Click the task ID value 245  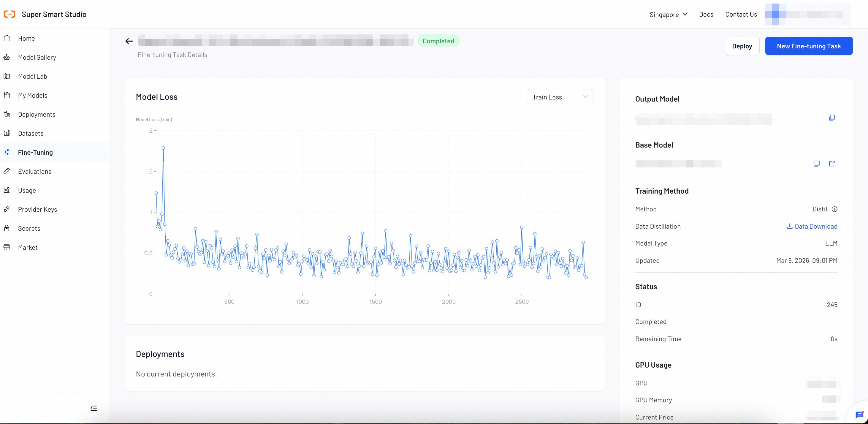pyautogui.click(x=832, y=305)
